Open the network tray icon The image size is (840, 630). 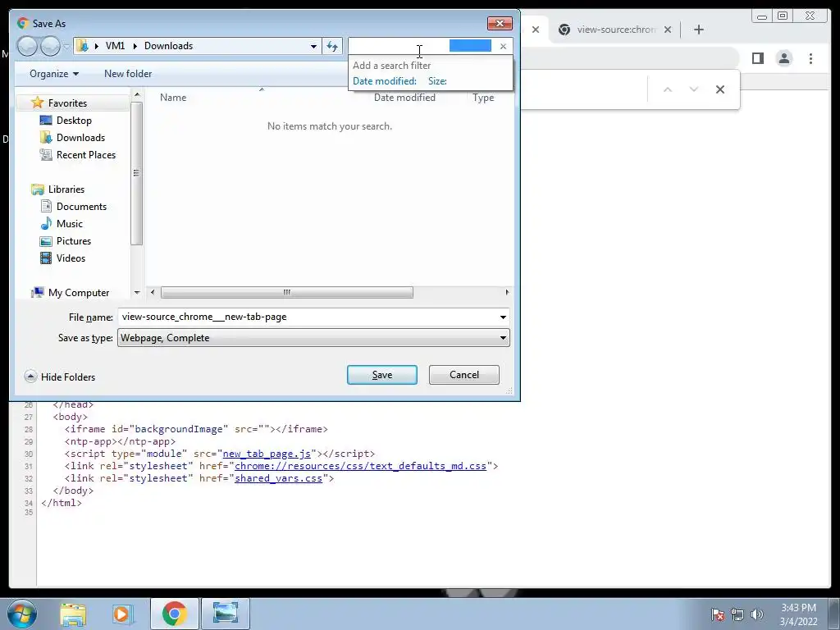(737, 614)
